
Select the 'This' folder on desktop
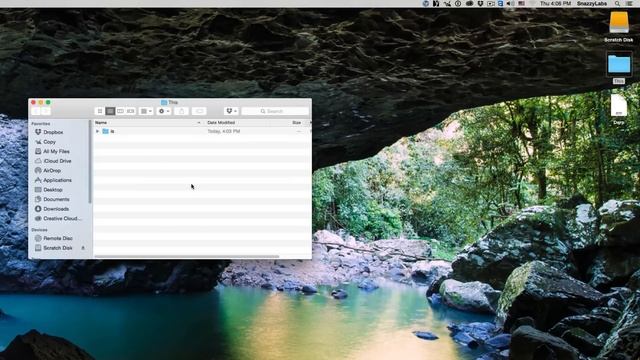coord(619,64)
